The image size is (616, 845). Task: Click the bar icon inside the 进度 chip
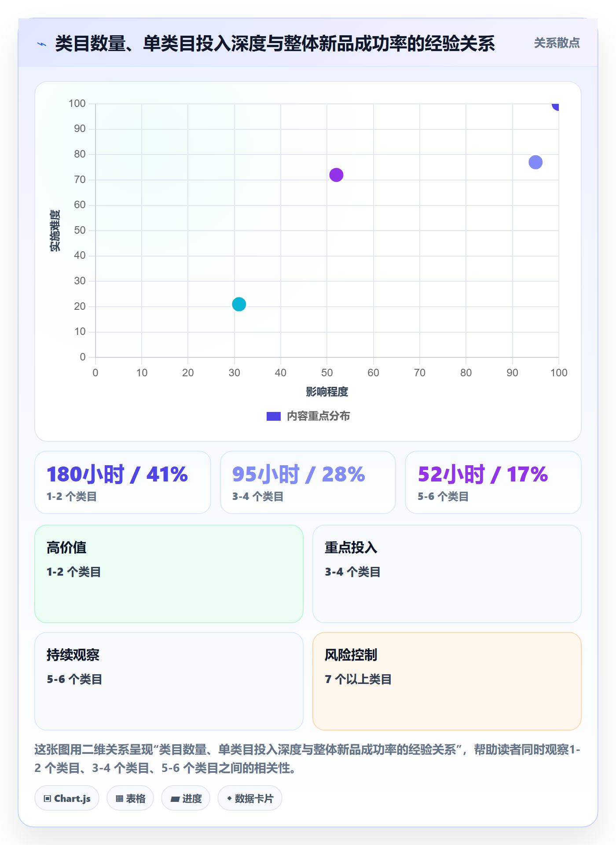(175, 799)
